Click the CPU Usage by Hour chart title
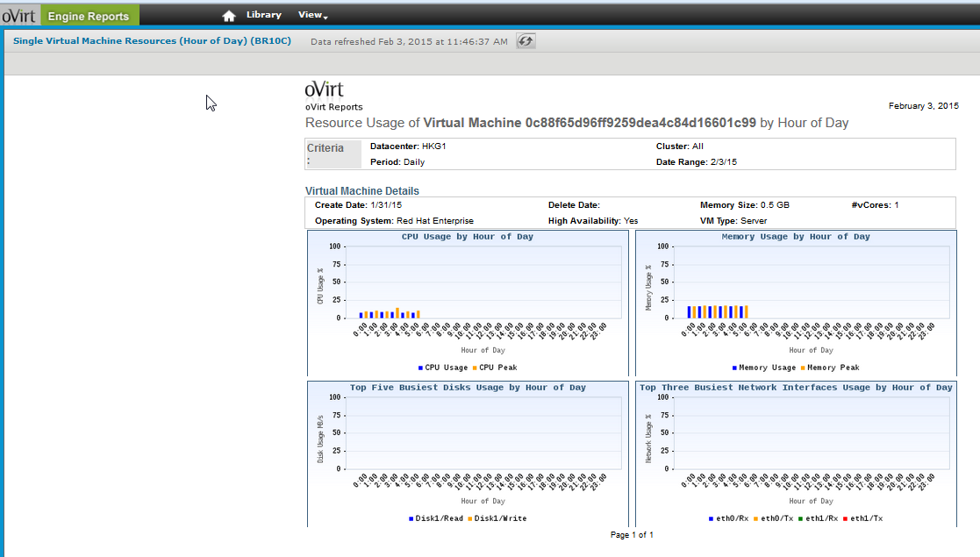The image size is (980, 557). coord(467,237)
